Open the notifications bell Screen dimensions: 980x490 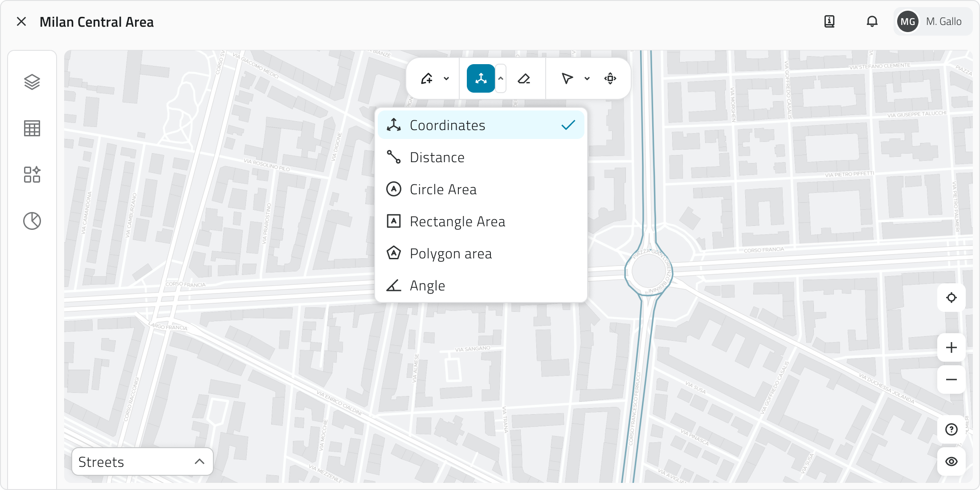point(872,21)
